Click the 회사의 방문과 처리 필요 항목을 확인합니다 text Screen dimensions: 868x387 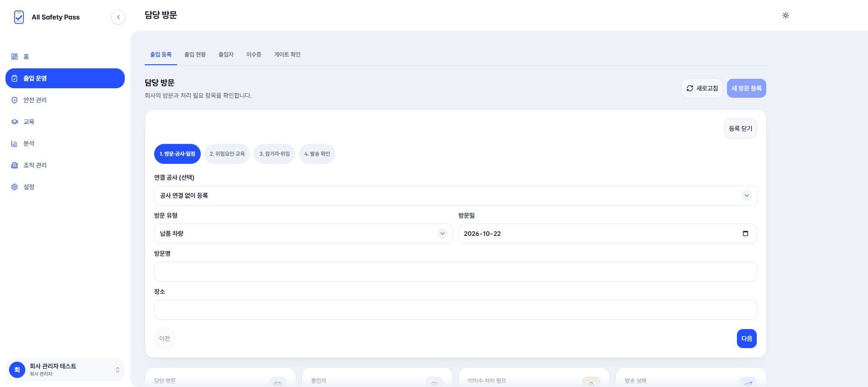(x=198, y=96)
